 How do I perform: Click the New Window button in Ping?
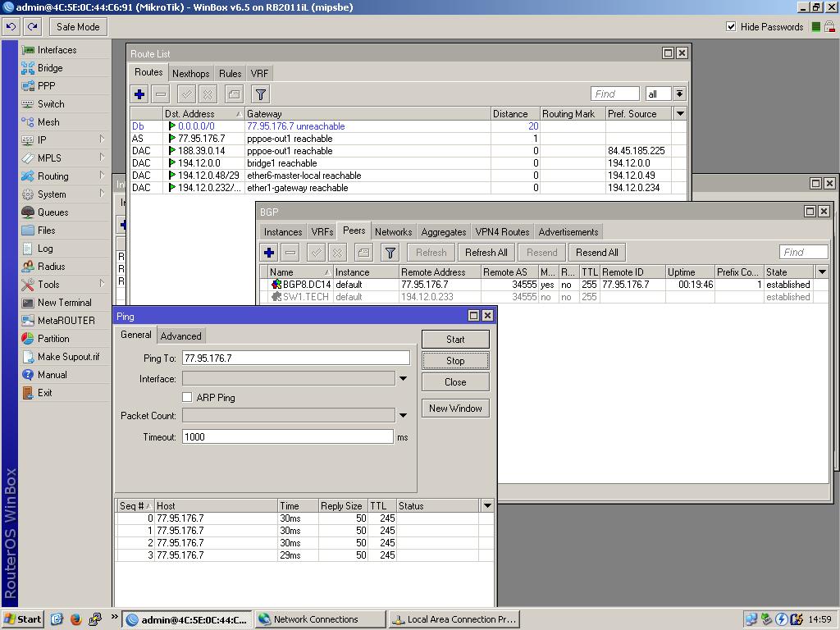[455, 409]
